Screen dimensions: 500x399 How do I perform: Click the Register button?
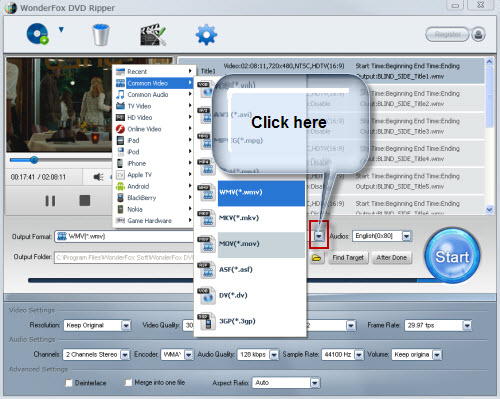[x=447, y=34]
